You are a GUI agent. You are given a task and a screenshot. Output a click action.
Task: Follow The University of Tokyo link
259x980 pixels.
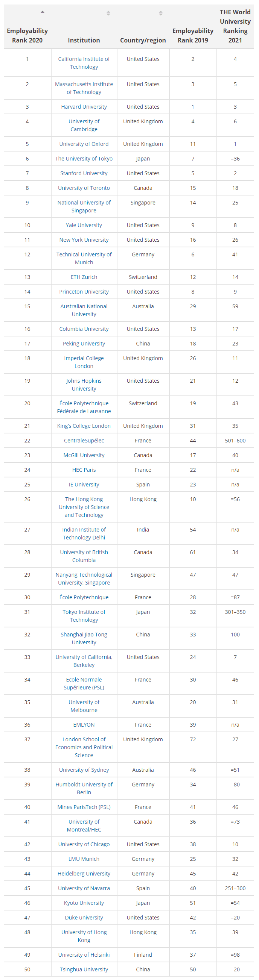(84, 159)
